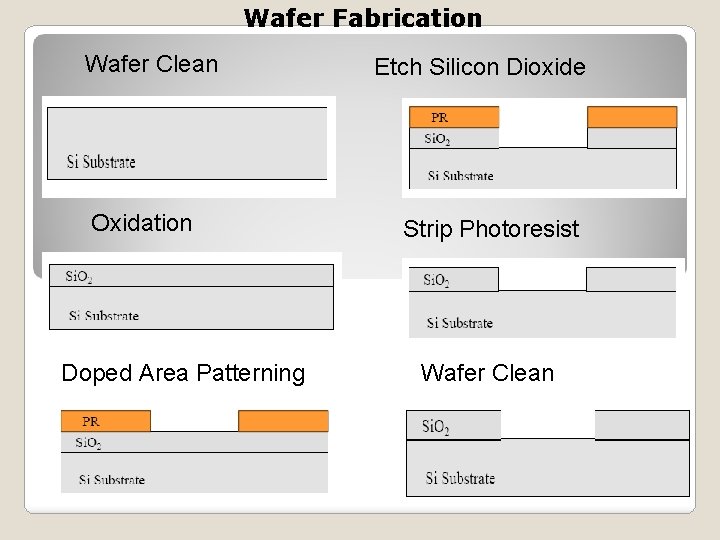Select the Etch Silicon Dioxide diagram image
720x540 pixels.
[540, 145]
